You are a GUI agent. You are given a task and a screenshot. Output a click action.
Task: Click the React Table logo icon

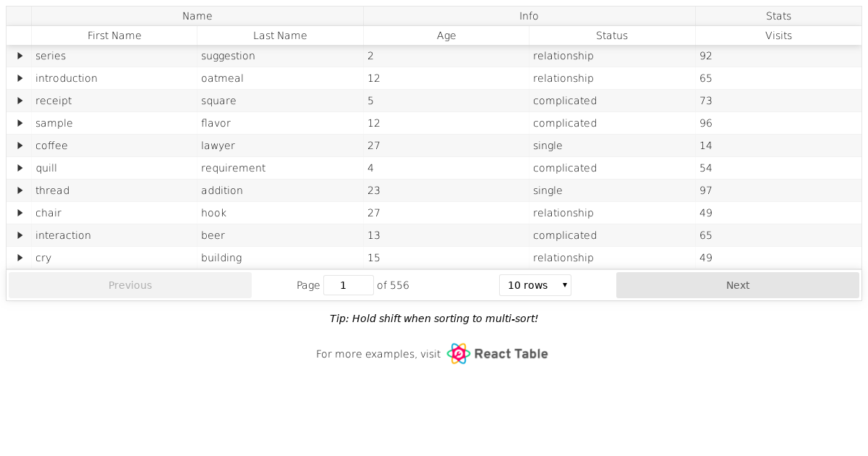[457, 354]
